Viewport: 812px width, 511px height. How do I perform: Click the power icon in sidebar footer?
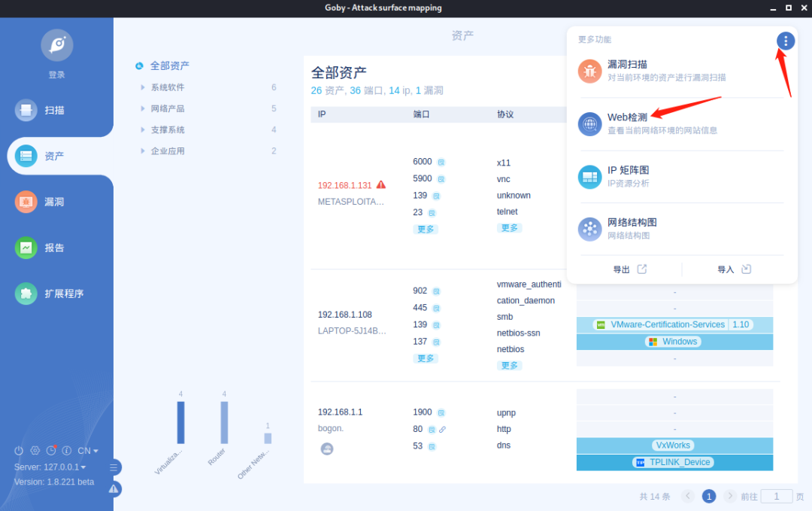coord(19,451)
